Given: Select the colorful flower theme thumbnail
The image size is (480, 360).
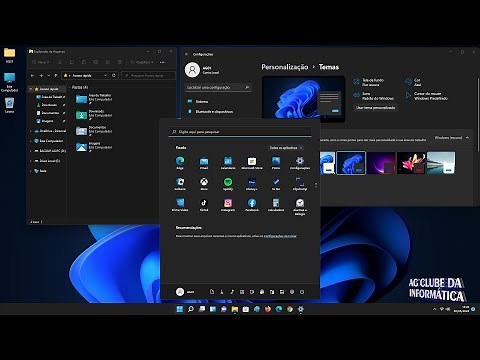Looking at the screenshot, I should tap(411, 163).
